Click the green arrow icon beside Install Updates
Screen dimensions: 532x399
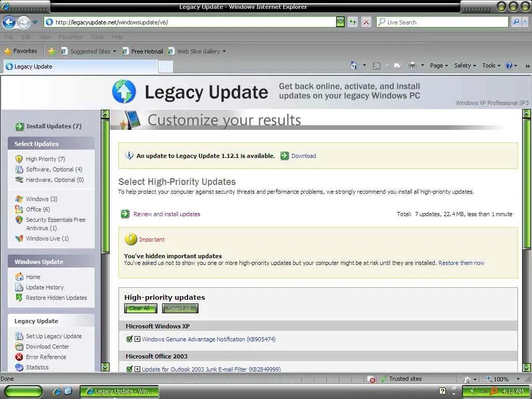19,126
